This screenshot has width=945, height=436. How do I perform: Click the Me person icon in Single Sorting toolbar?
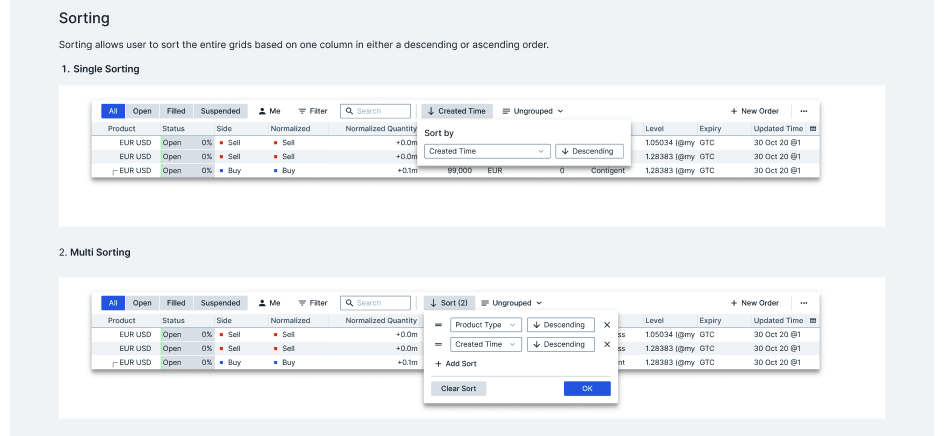point(262,111)
